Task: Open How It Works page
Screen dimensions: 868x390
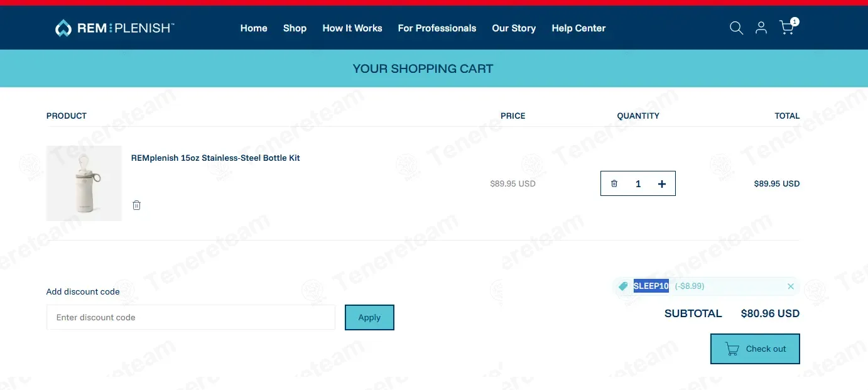Action: tap(352, 28)
